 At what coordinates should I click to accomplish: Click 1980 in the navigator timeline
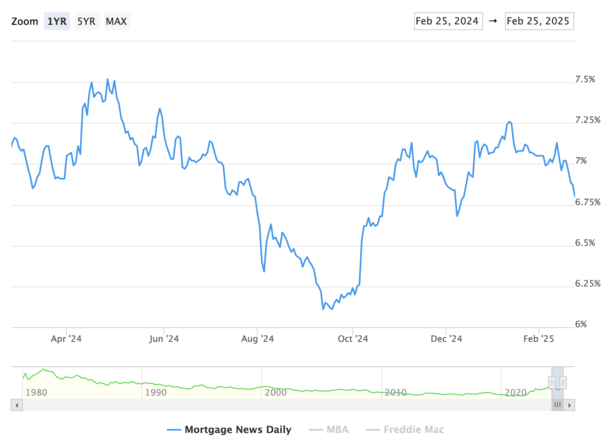pyautogui.click(x=36, y=393)
